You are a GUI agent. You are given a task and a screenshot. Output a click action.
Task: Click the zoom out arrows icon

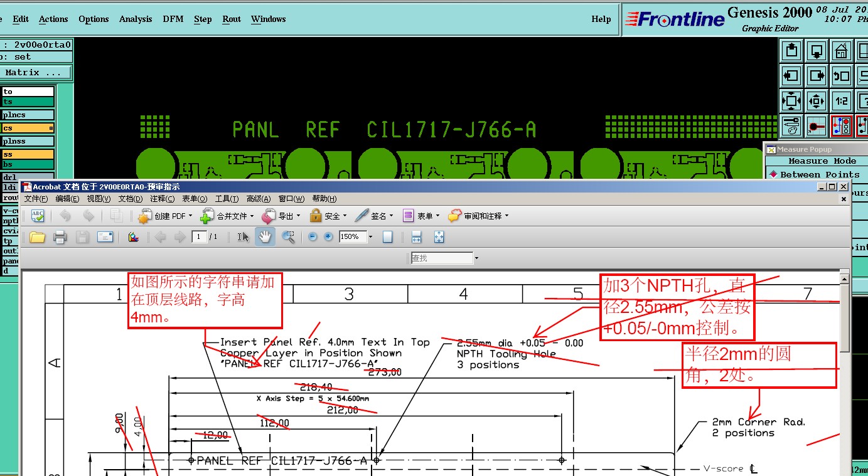tap(817, 101)
